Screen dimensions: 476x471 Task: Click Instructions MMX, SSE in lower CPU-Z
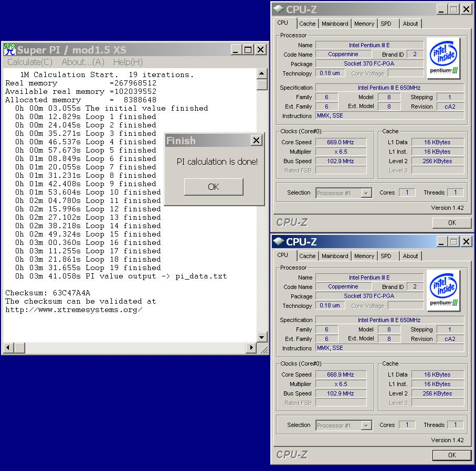click(389, 348)
